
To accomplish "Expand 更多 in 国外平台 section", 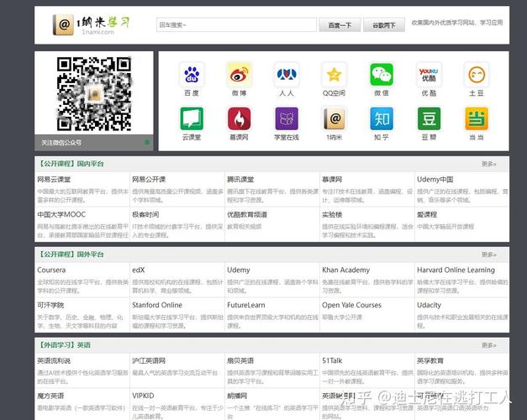I will pyautogui.click(x=488, y=254).
